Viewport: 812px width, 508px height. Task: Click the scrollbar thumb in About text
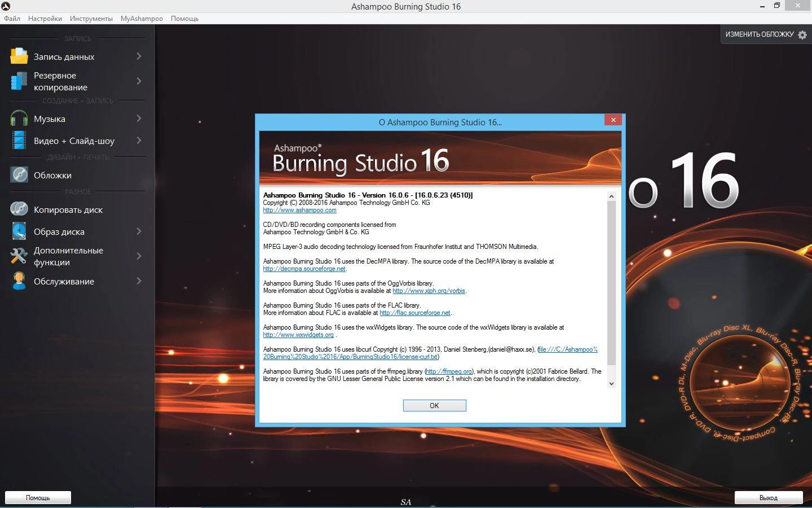pos(611,283)
